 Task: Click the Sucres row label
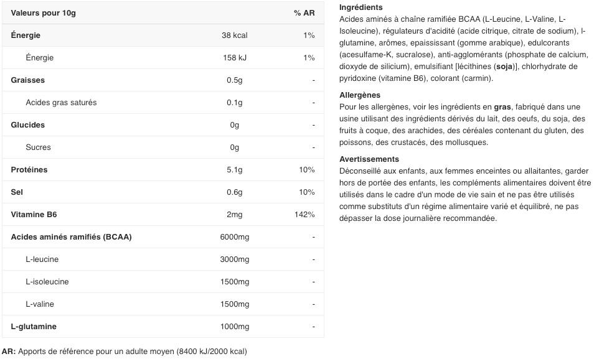[x=38, y=147]
